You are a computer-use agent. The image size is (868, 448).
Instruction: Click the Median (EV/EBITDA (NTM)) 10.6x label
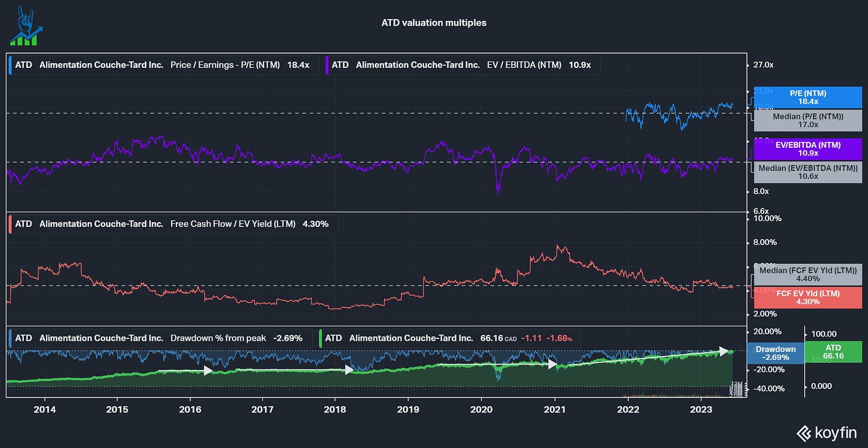(x=808, y=172)
